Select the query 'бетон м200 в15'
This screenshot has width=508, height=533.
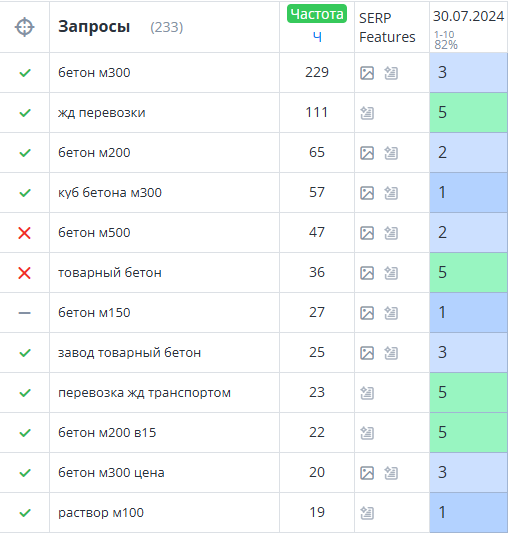click(107, 432)
